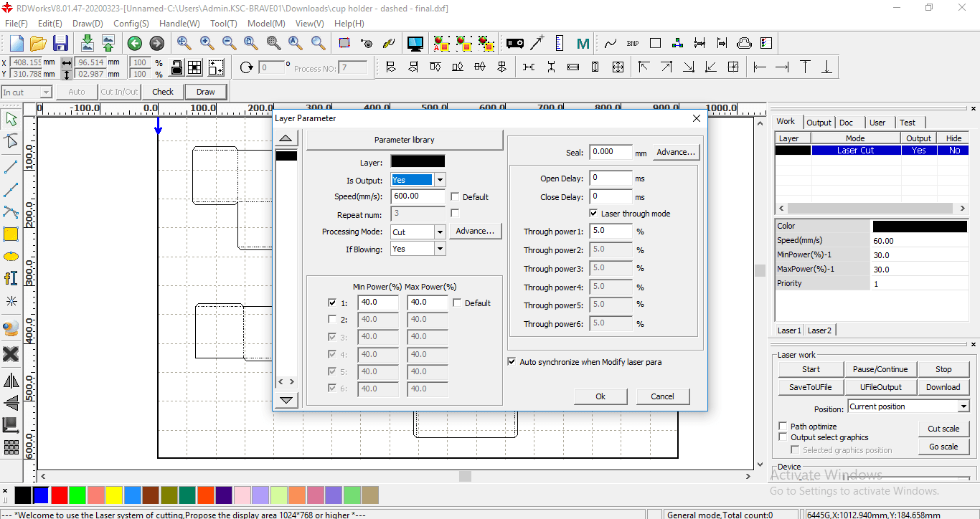Click the Advance button beside Seal
Screen dimensions: 980x519
tap(676, 152)
